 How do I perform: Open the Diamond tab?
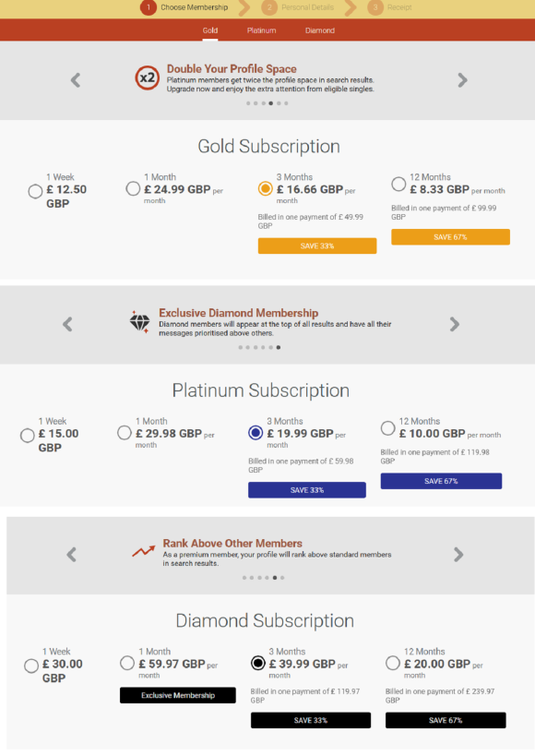(x=319, y=30)
